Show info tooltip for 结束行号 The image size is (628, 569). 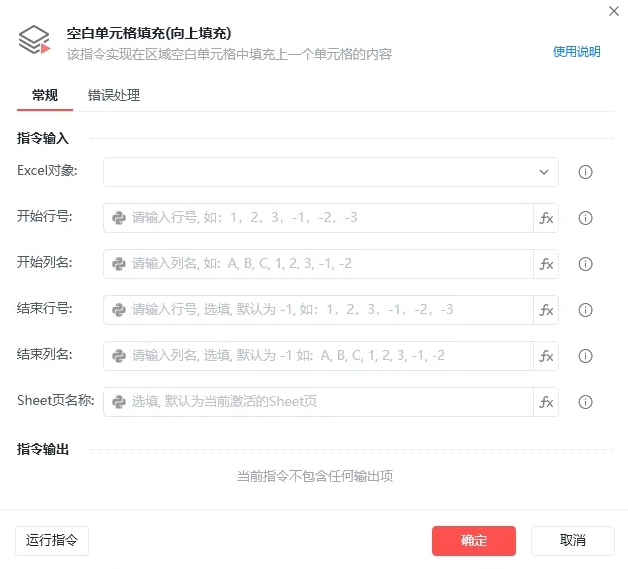click(586, 310)
